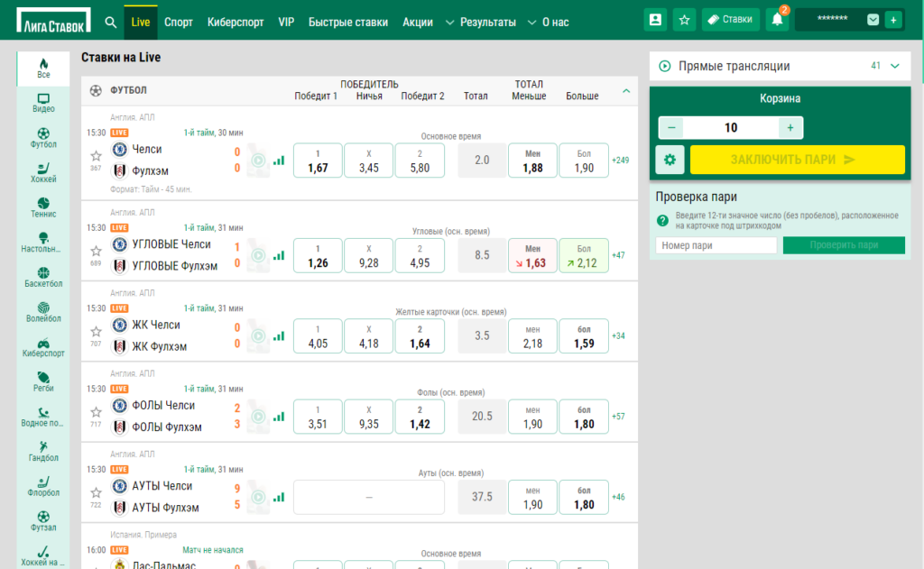Select Бол 2,12 corners total bet
This screenshot has height=569, width=924.
pyautogui.click(x=584, y=255)
